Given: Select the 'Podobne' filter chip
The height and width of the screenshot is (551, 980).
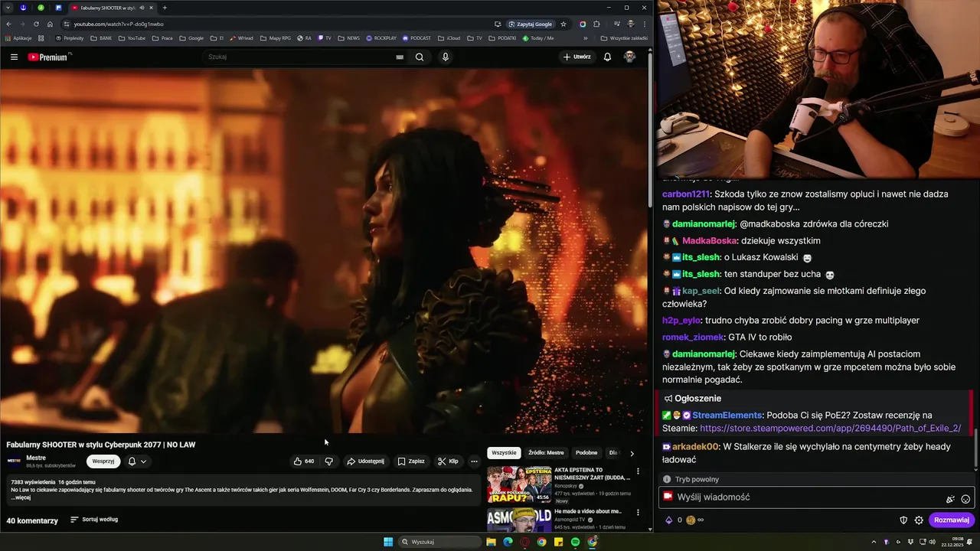Looking at the screenshot, I should (x=586, y=453).
